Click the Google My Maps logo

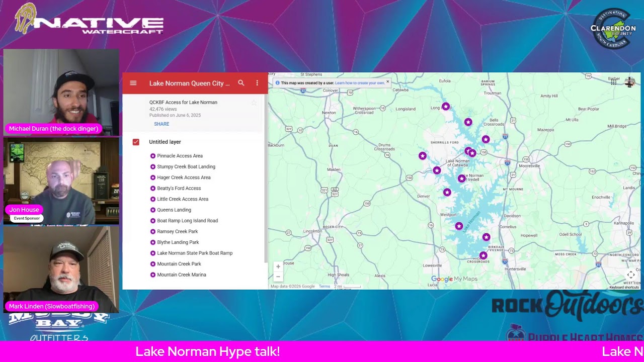click(454, 279)
